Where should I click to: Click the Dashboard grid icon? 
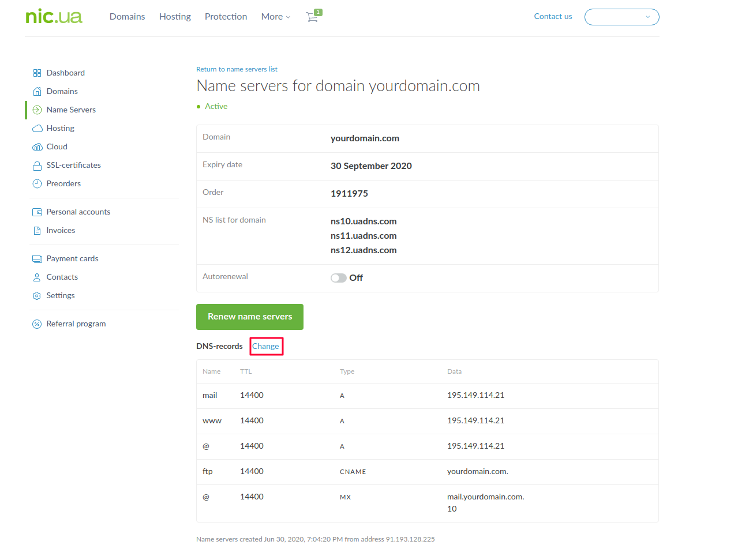(37, 73)
